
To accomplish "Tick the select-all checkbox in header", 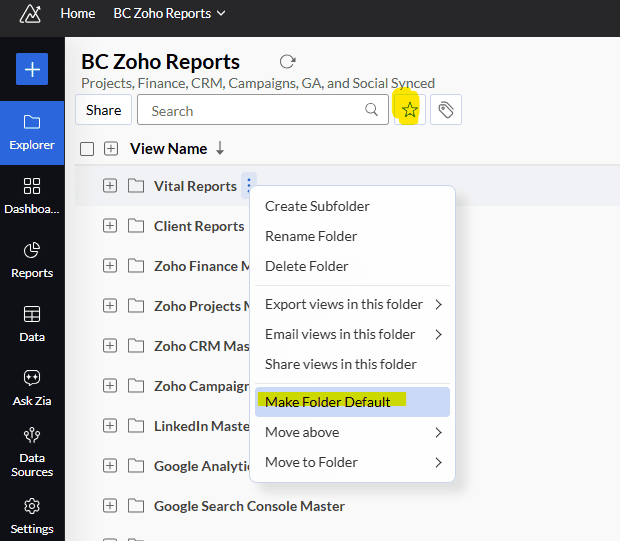I will coord(87,149).
